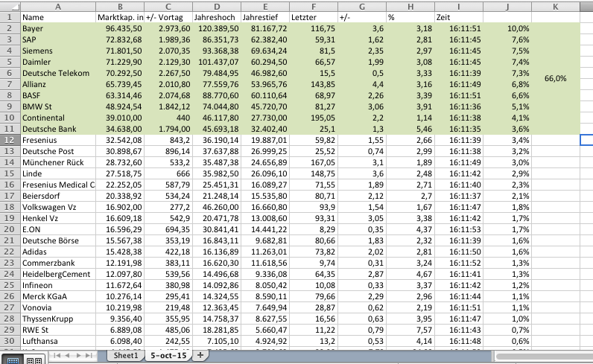Click the '10,0%' cell in Bayer row

(x=507, y=28)
